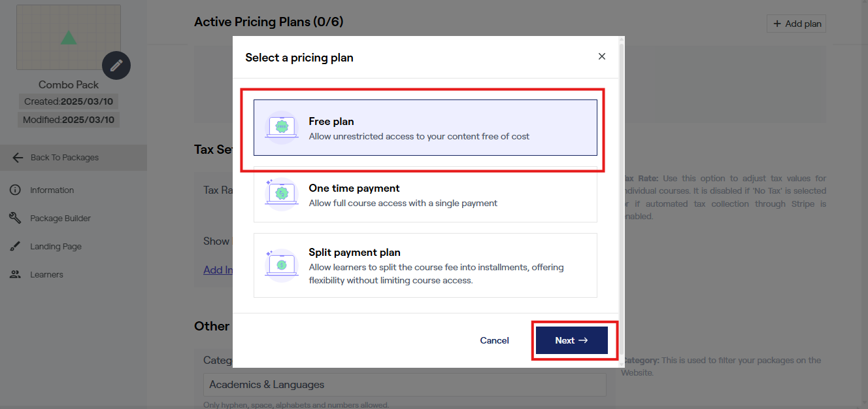Image resolution: width=868 pixels, height=409 pixels.
Task: Click the Combo Pack package thumbnail
Action: pos(68,37)
